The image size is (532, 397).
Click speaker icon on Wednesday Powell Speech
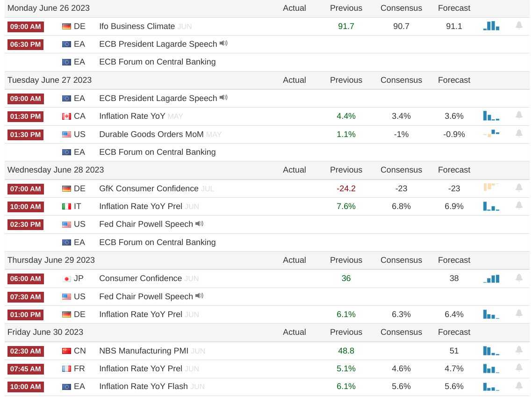(199, 224)
